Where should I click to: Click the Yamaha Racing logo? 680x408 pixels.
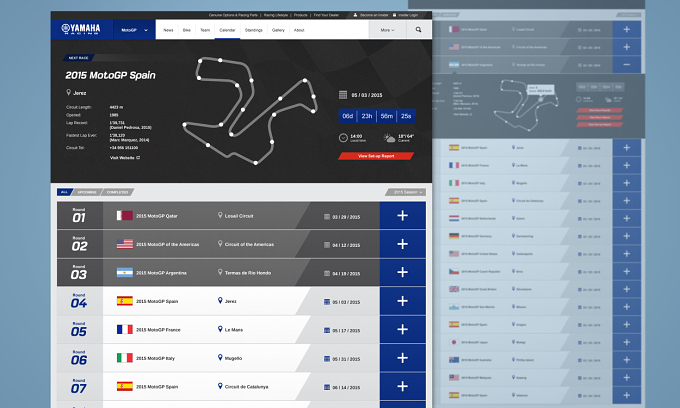click(x=81, y=29)
